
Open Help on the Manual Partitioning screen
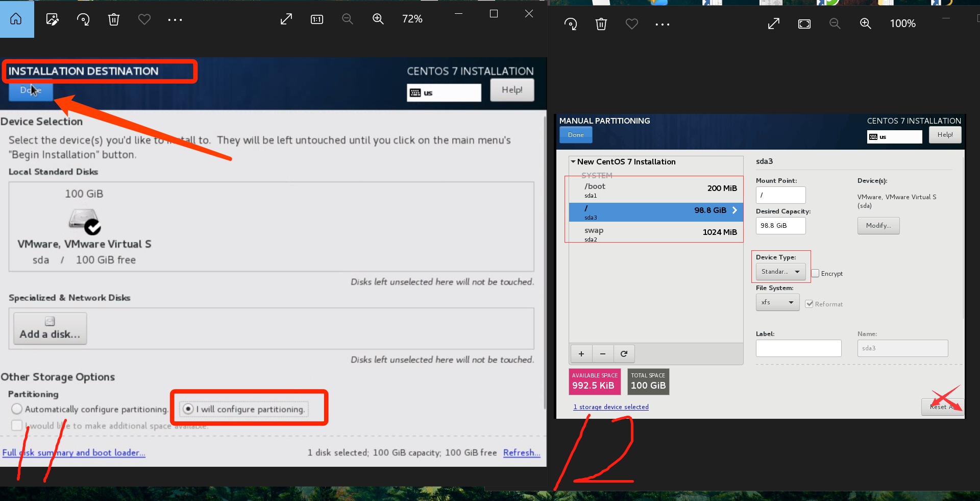[x=945, y=135]
